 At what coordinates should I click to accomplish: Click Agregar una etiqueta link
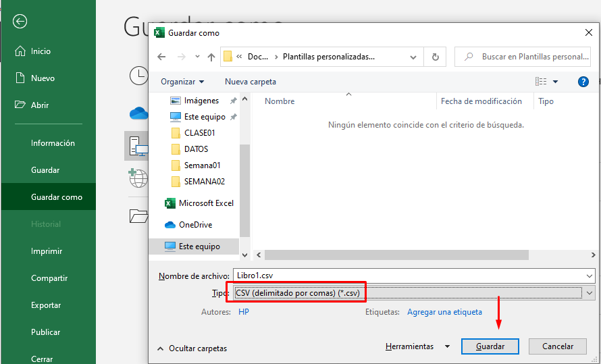[x=444, y=312]
